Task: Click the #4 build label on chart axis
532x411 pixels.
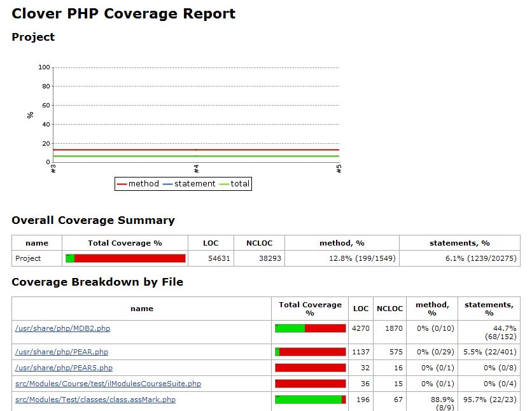Action: tap(196, 169)
